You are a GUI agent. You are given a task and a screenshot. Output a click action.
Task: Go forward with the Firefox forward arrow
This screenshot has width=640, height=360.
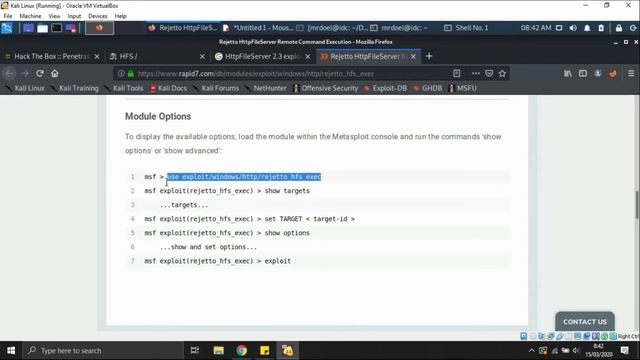point(24,73)
